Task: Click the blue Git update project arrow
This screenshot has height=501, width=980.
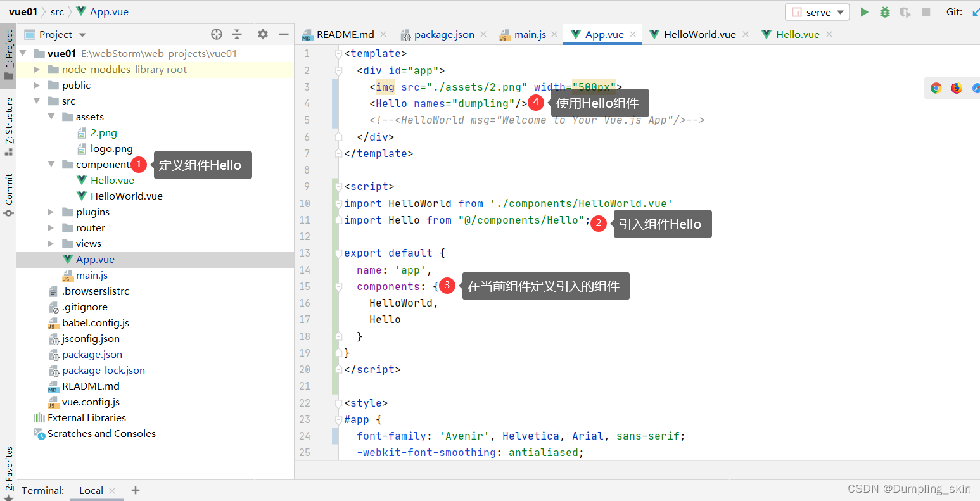Action: coord(975,12)
